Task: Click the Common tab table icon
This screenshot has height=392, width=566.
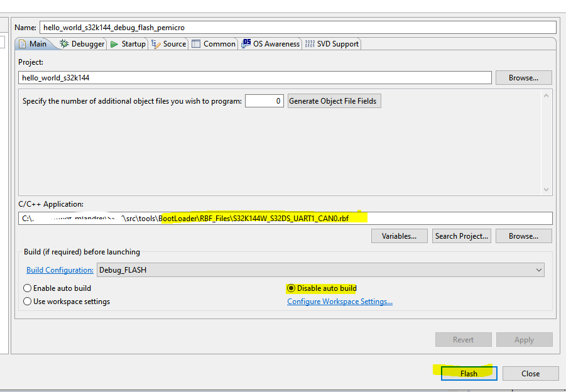Action: [x=196, y=44]
